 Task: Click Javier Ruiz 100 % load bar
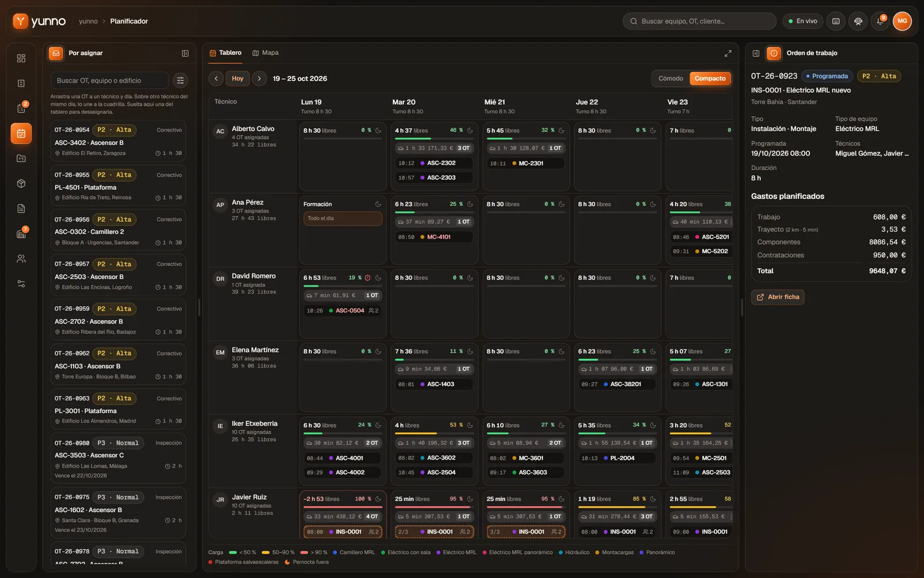pyautogui.click(x=343, y=507)
